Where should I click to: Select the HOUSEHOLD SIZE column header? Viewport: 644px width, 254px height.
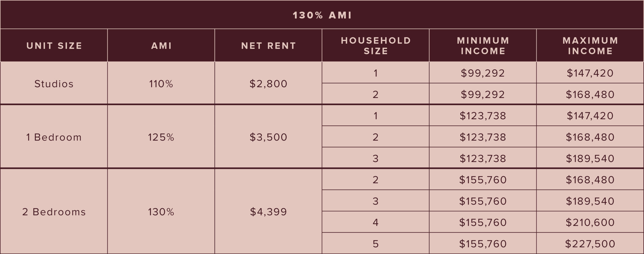pos(376,46)
